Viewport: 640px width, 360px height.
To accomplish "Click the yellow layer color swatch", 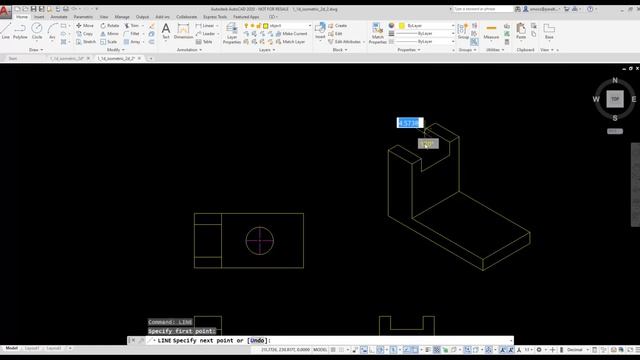I will pyautogui.click(x=266, y=25).
